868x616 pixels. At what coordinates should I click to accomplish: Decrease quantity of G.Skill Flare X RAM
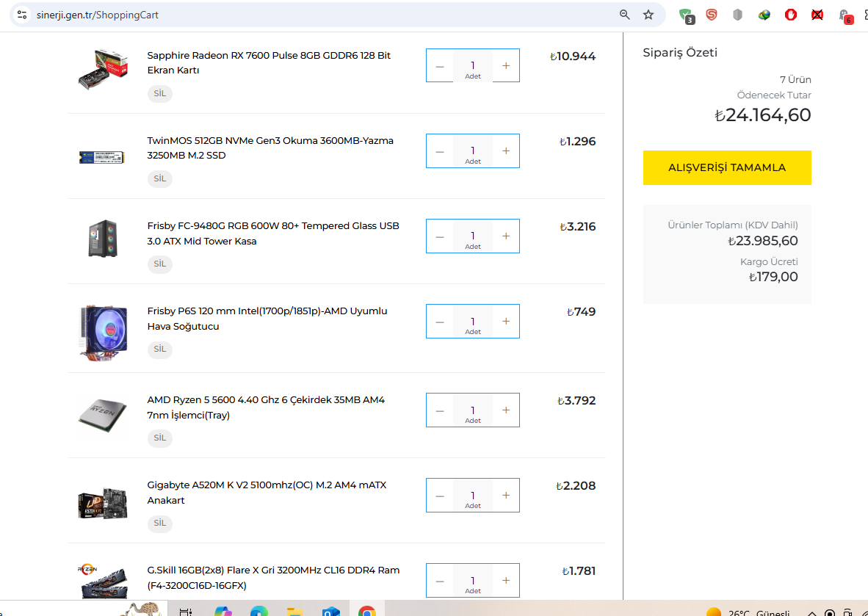coord(440,581)
